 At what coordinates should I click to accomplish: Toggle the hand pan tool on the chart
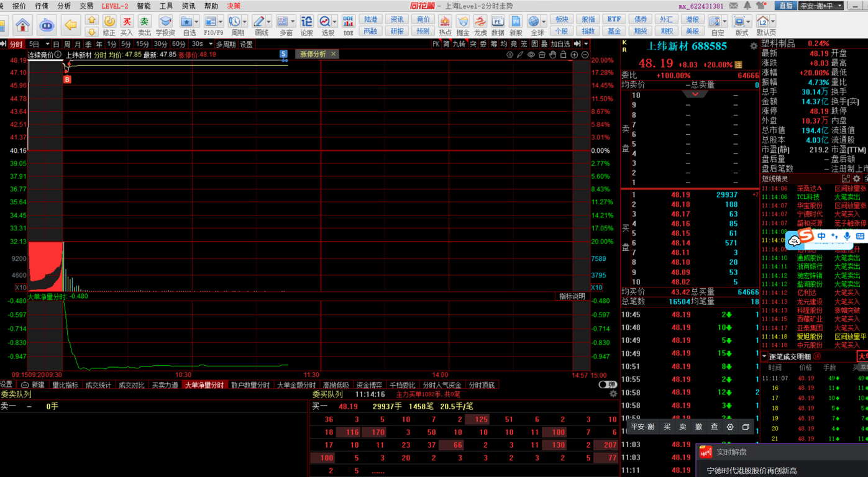click(552, 55)
